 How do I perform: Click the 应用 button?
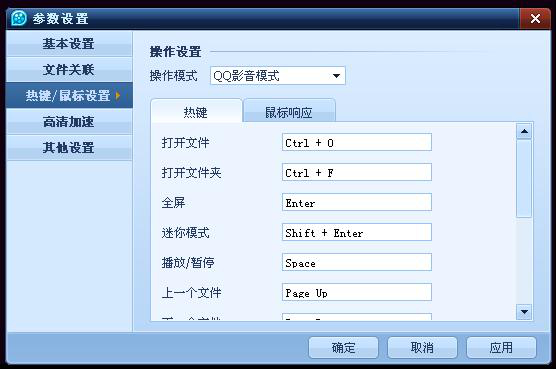[x=501, y=347]
